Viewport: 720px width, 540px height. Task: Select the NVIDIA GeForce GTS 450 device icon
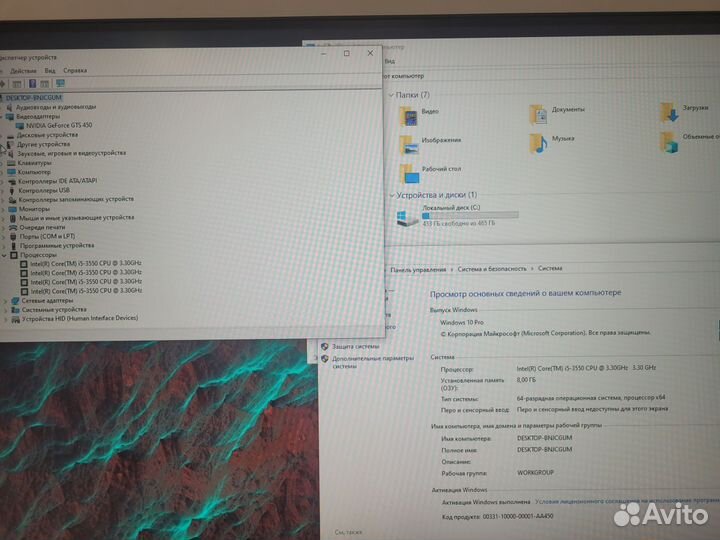click(x=20, y=125)
